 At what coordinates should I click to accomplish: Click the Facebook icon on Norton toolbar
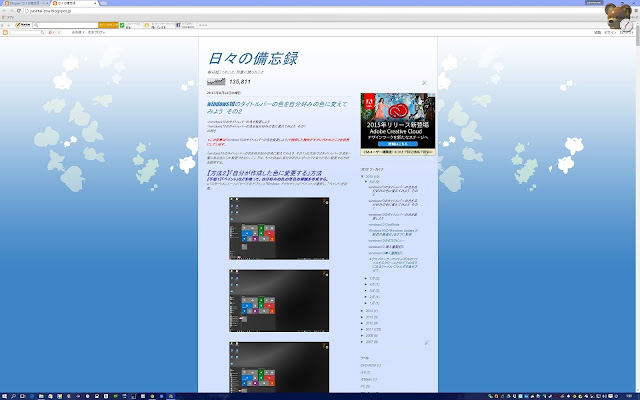[x=178, y=25]
